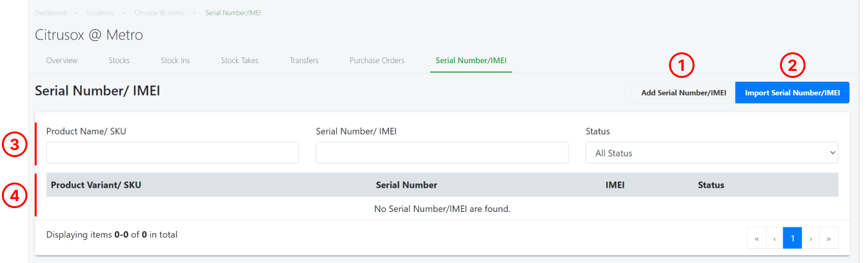Go to first page double-chevron icon
Screen dimensions: 868x263
(x=756, y=238)
